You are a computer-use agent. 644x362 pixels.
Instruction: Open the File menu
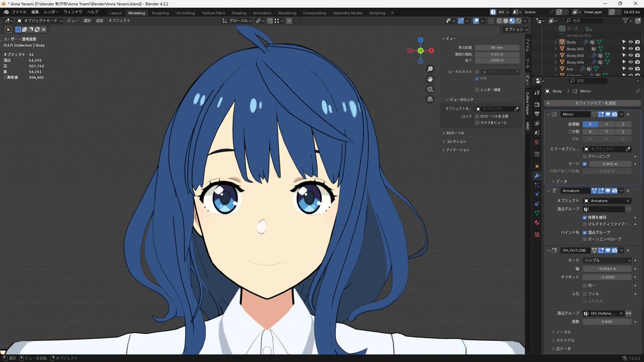(x=18, y=12)
